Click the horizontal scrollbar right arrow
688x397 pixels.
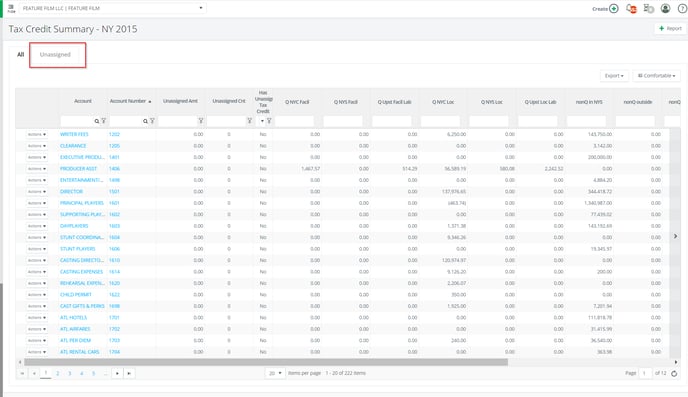(x=676, y=362)
